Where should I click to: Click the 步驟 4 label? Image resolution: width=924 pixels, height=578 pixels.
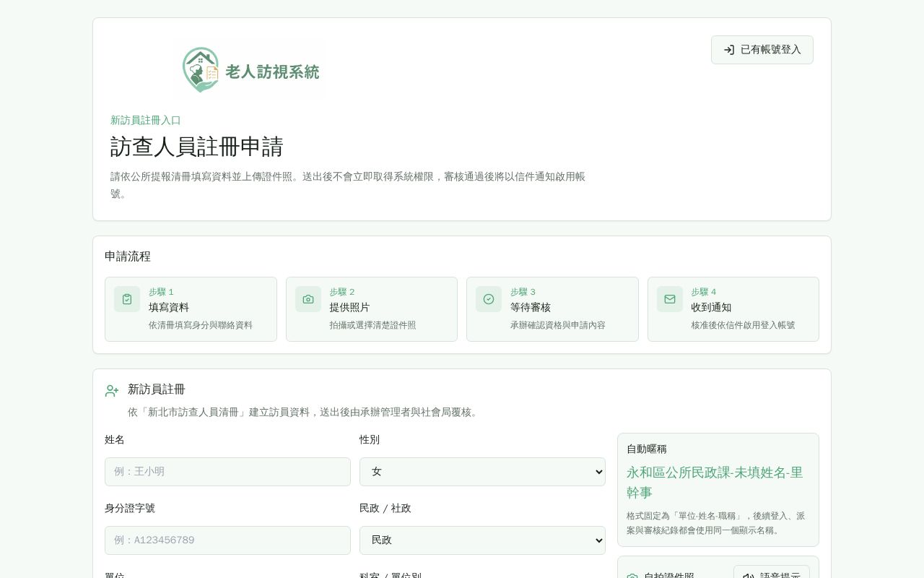pyautogui.click(x=704, y=292)
